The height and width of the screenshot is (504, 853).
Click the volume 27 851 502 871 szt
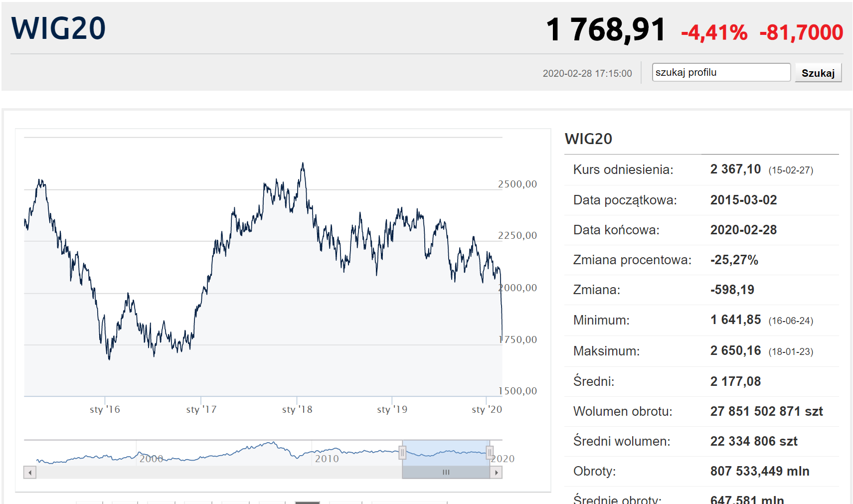(766, 411)
